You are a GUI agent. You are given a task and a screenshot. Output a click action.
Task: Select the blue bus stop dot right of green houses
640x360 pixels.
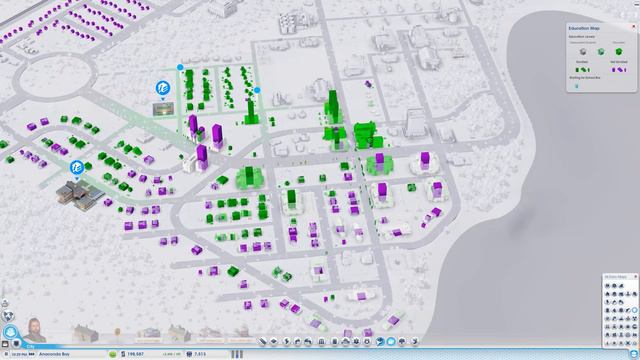coord(257,90)
